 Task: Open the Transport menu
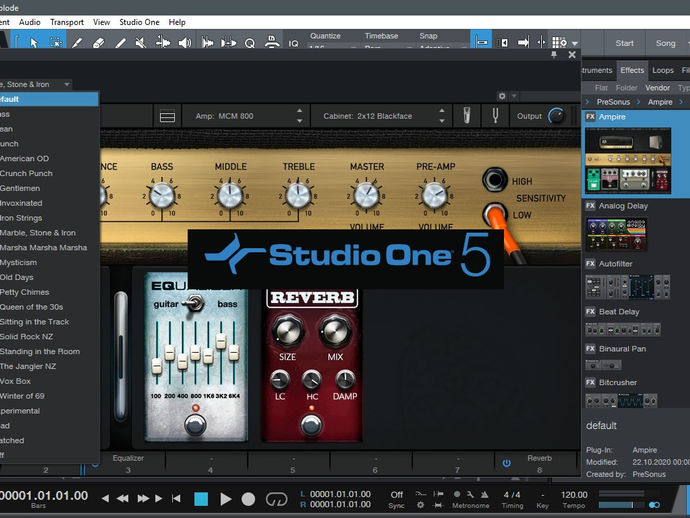(x=66, y=22)
